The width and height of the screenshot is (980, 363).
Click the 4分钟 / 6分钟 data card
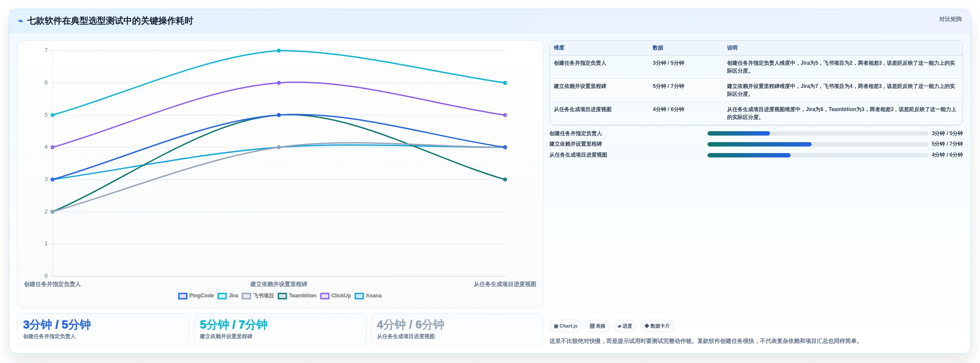pyautogui.click(x=457, y=329)
